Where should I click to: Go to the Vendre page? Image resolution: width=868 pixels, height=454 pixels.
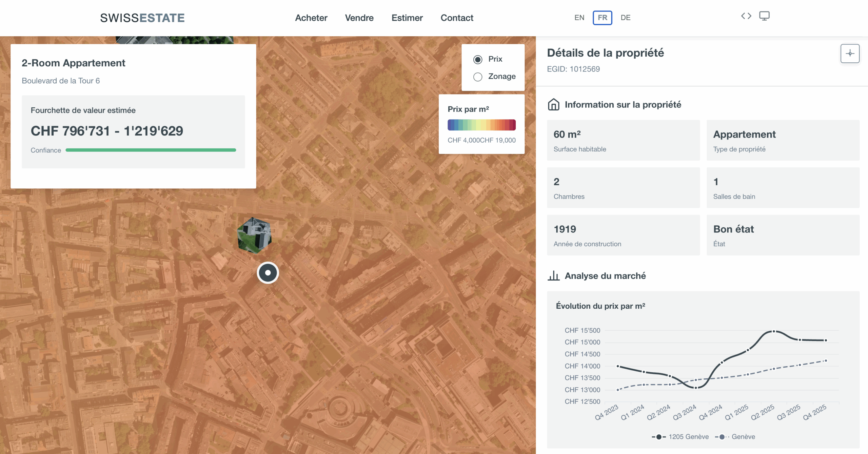(359, 18)
